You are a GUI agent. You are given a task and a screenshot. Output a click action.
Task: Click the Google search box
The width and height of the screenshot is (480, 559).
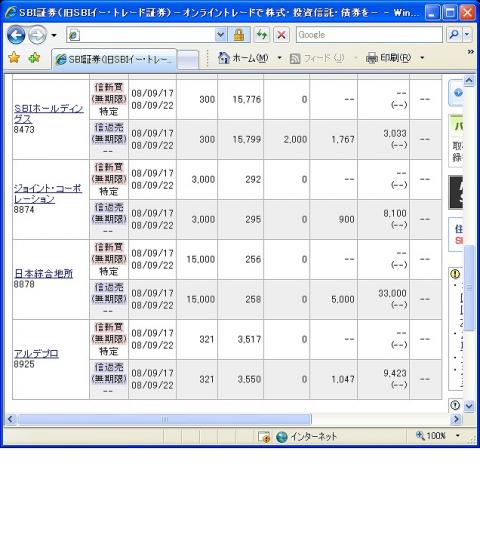click(x=369, y=35)
